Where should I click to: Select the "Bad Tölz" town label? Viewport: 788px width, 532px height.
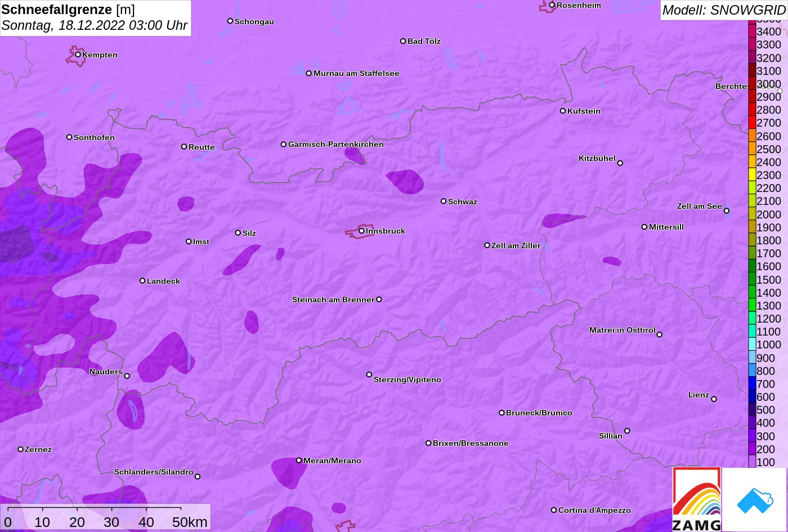tap(424, 41)
